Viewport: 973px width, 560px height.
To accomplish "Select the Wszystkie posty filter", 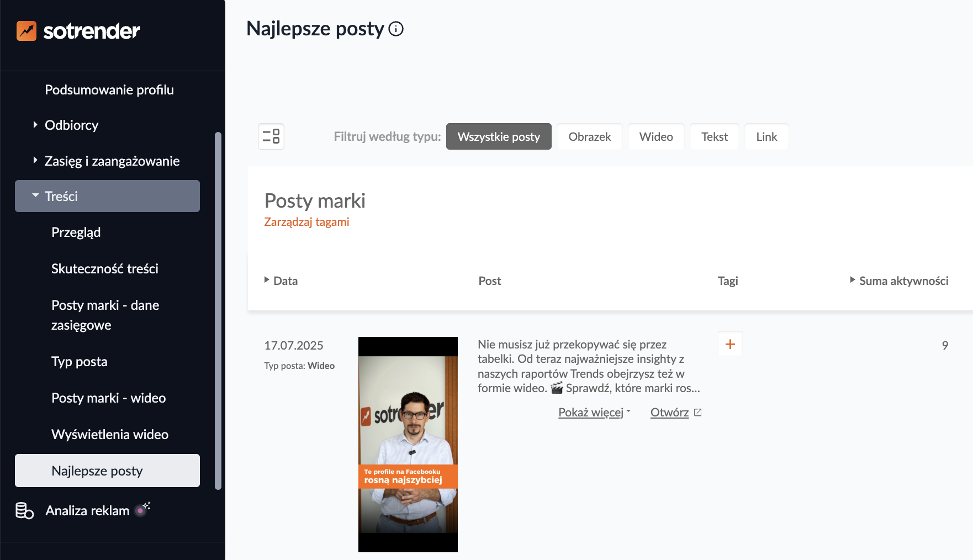I will (499, 136).
